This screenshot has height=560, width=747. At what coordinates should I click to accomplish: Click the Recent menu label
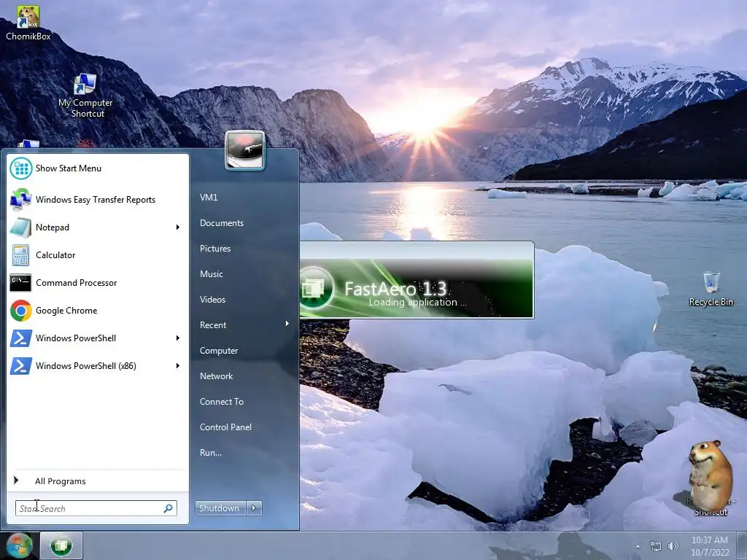(213, 325)
